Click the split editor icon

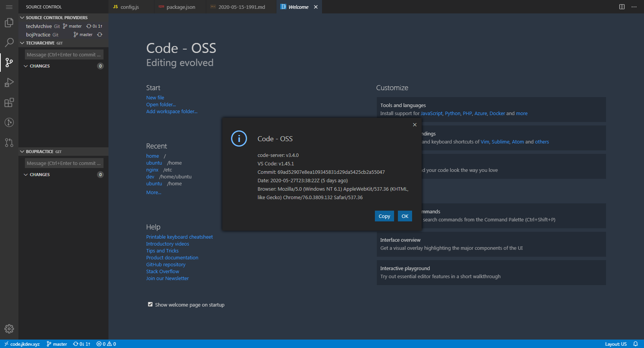[622, 7]
